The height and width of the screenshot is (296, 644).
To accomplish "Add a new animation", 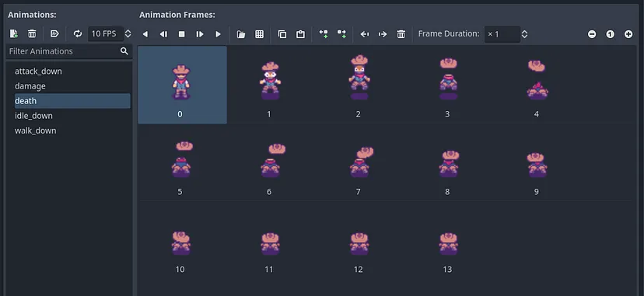I will tap(13, 34).
